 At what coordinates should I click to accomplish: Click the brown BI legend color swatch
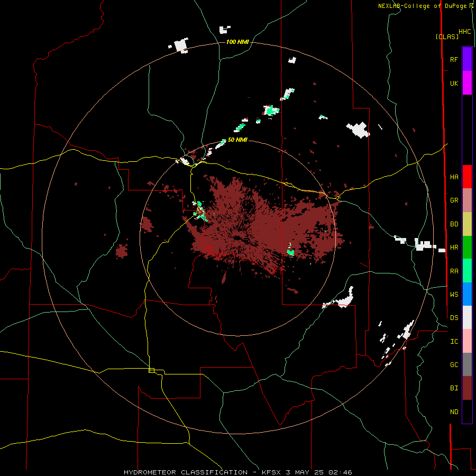pyautogui.click(x=467, y=388)
